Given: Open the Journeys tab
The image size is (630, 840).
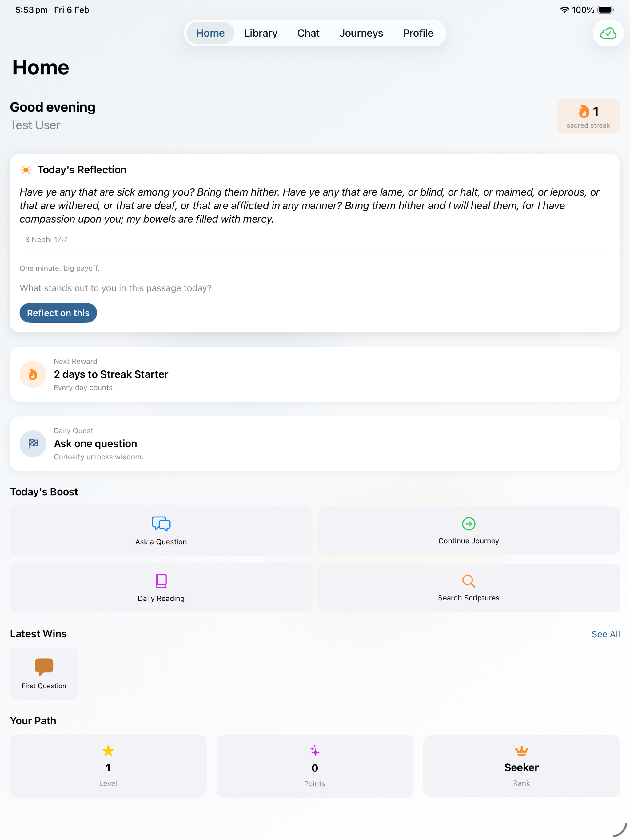Looking at the screenshot, I should (x=361, y=33).
